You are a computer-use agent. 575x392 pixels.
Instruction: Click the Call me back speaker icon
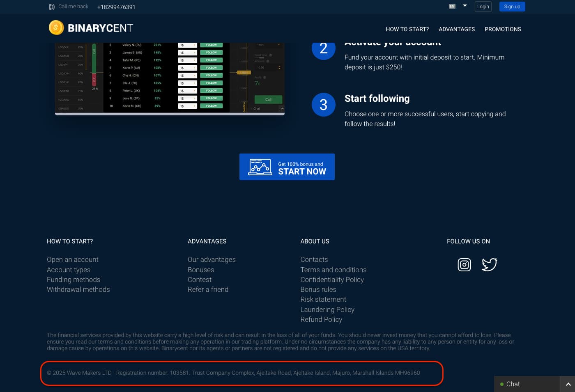point(51,7)
